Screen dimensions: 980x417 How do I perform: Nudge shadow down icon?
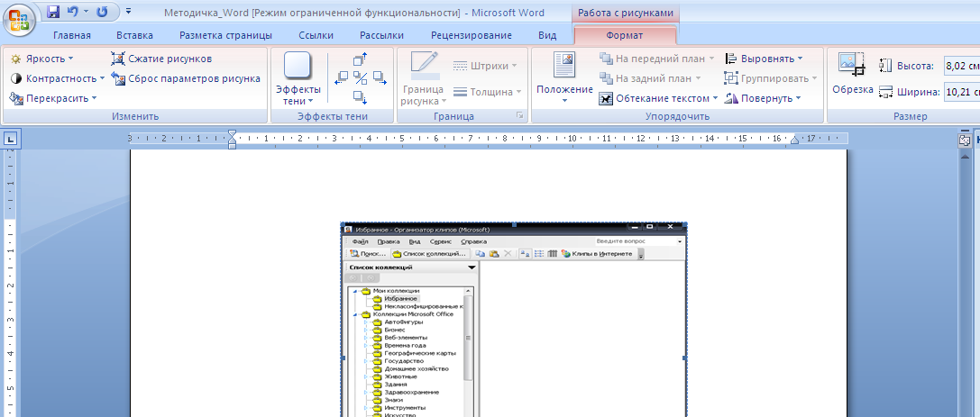(x=360, y=96)
